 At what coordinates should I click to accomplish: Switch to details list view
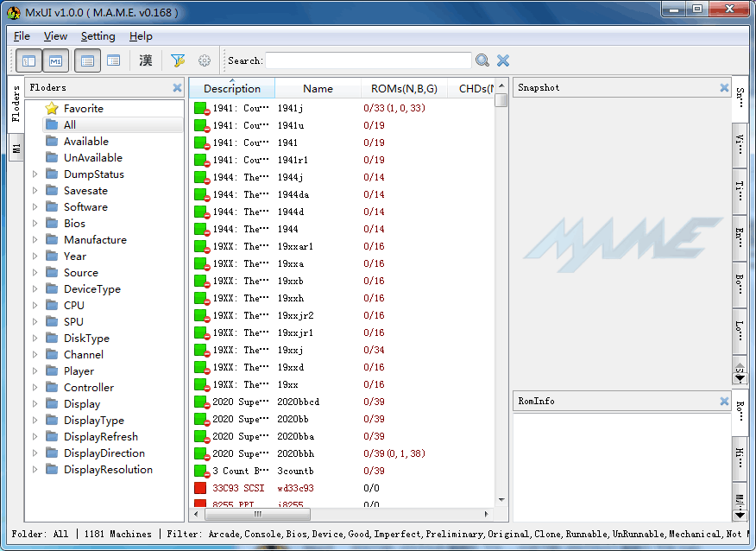[x=87, y=60]
